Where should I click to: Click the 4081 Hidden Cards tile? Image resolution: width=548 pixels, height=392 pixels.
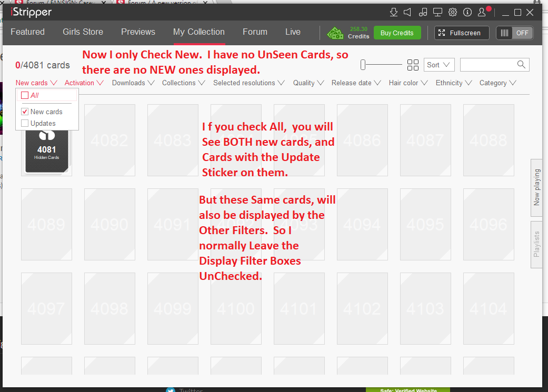46,151
